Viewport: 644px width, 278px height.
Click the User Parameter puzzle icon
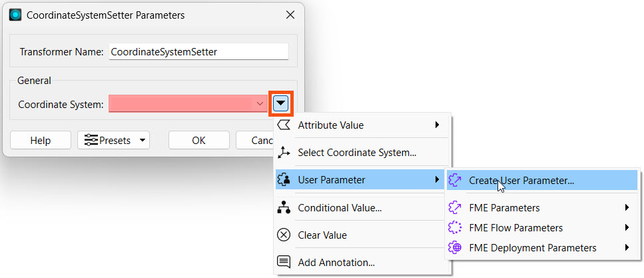click(x=284, y=180)
